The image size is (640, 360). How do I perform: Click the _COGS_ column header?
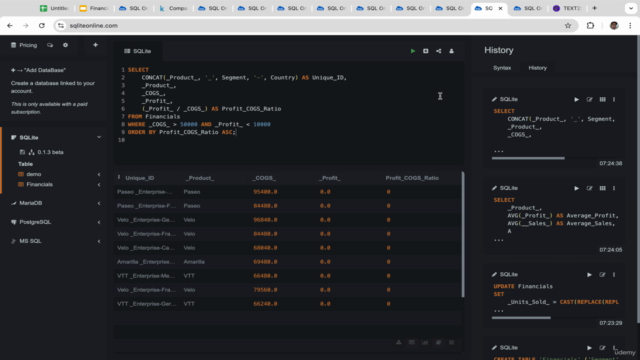(x=264, y=178)
